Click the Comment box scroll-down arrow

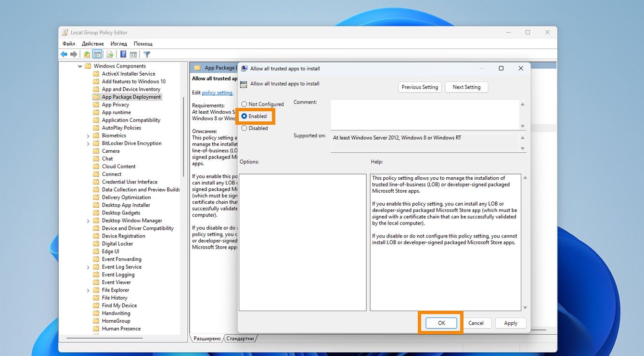[x=523, y=126]
